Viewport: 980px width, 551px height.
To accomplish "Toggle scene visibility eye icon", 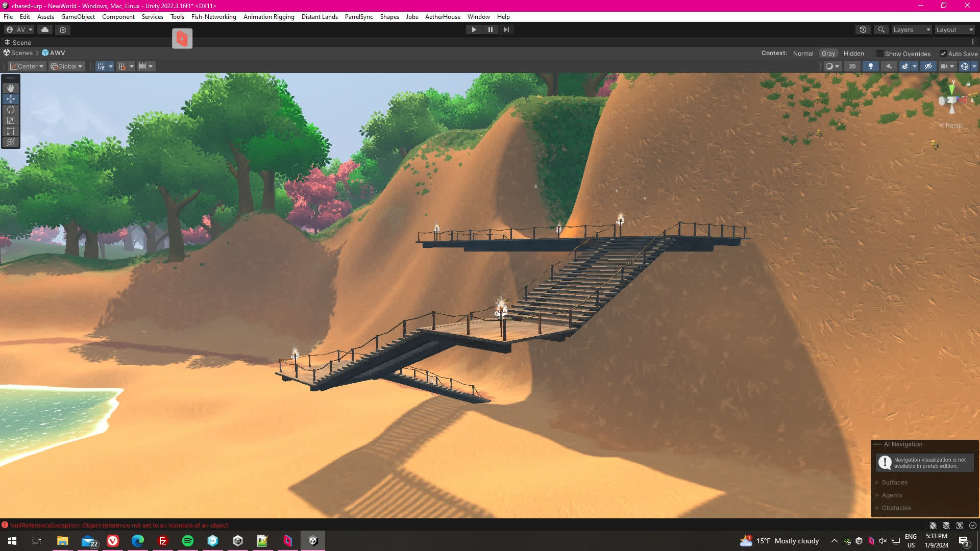I will click(928, 66).
